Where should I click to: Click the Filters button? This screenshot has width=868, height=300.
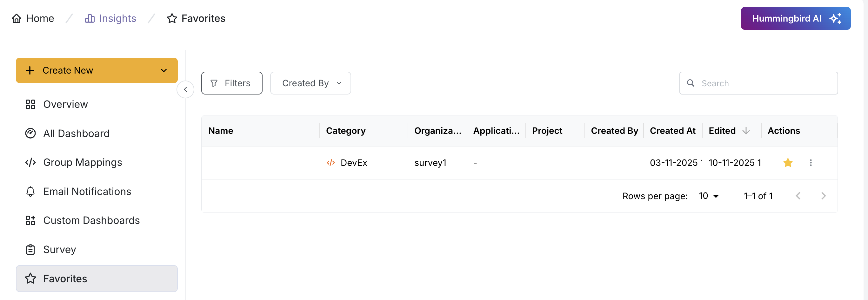coord(231,83)
